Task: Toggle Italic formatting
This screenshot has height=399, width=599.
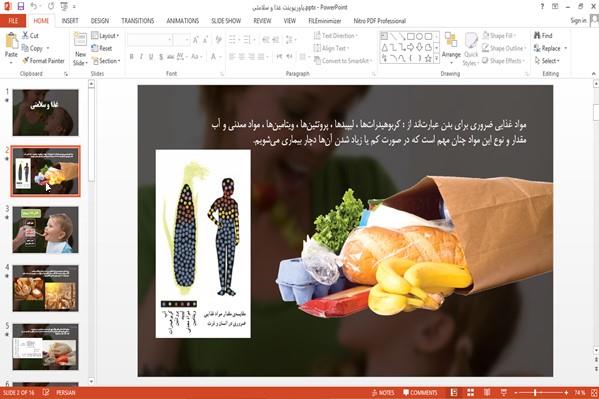Action: [x=141, y=57]
